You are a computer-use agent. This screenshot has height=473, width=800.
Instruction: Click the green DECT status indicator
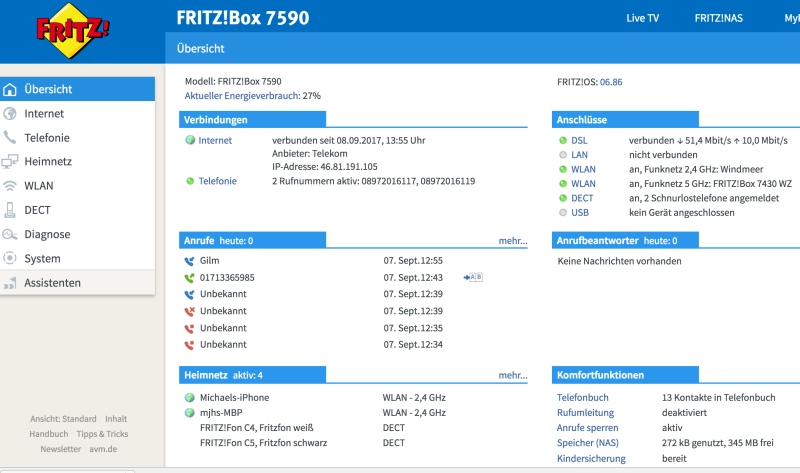click(563, 198)
